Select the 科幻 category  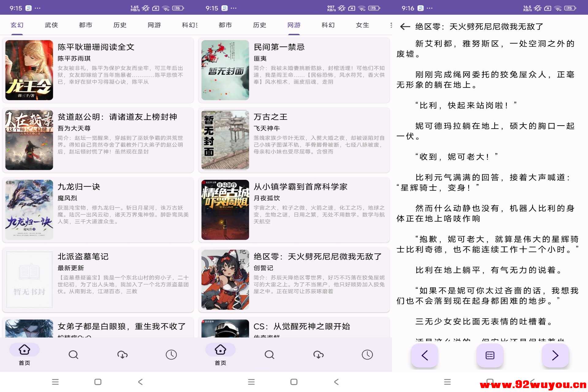click(x=328, y=25)
